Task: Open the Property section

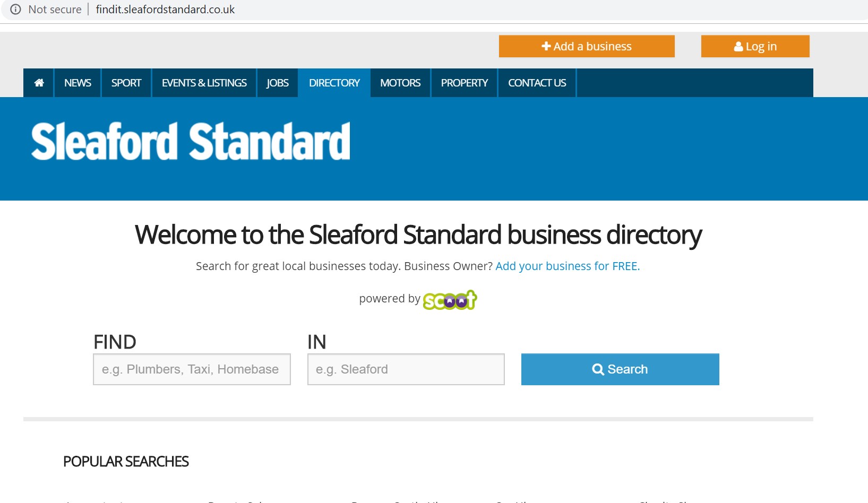Action: tap(465, 83)
